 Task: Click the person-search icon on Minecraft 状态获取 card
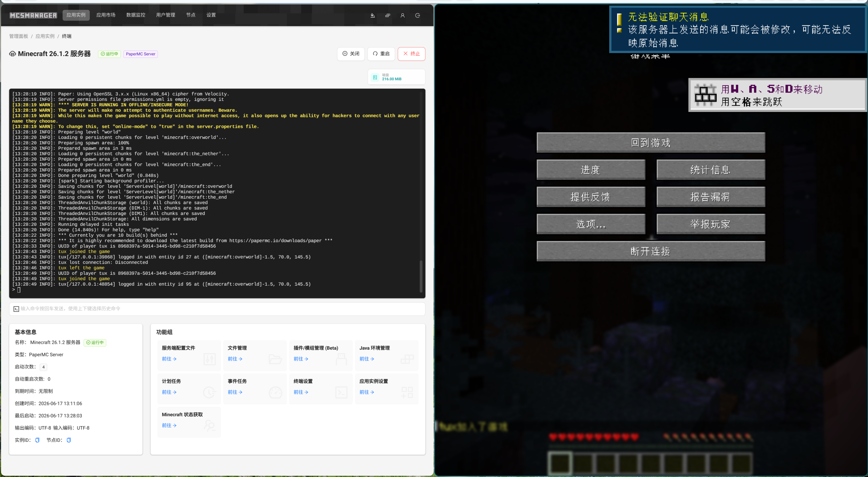tap(210, 425)
